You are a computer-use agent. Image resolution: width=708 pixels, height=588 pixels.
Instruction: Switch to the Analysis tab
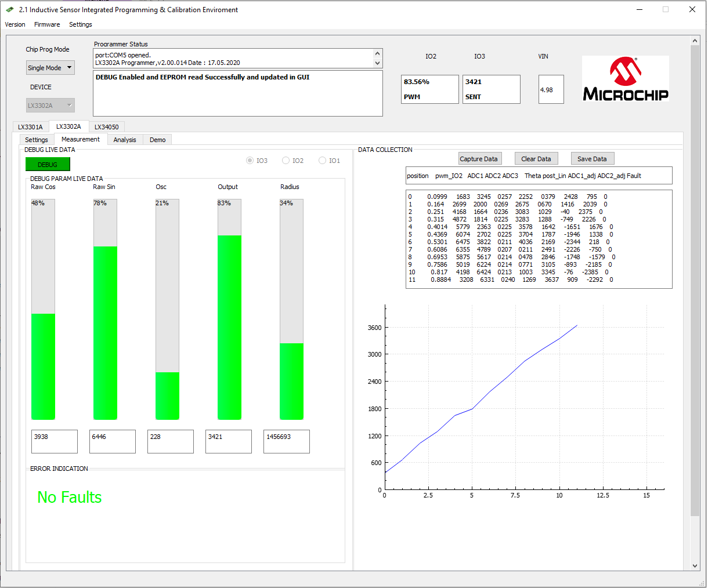pyautogui.click(x=125, y=140)
